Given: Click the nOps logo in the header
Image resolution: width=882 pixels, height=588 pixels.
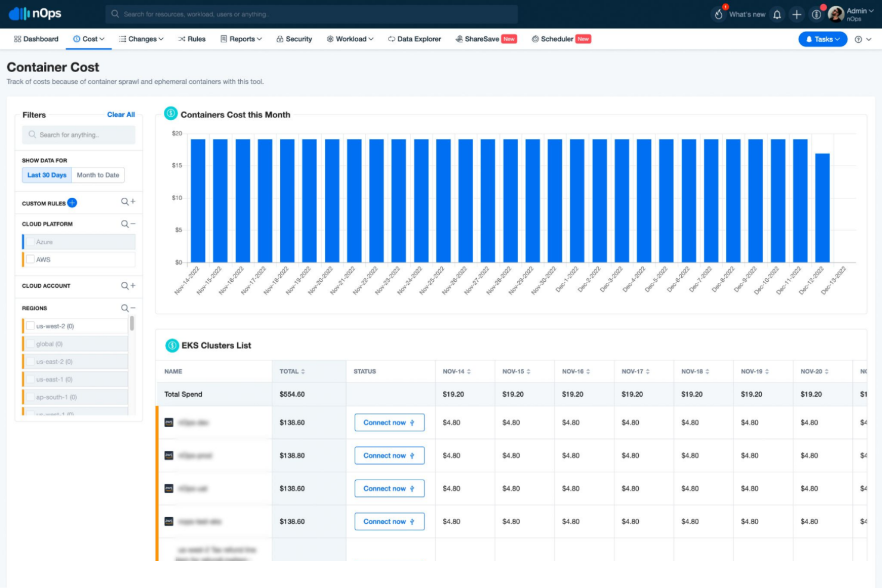Looking at the screenshot, I should pos(36,13).
